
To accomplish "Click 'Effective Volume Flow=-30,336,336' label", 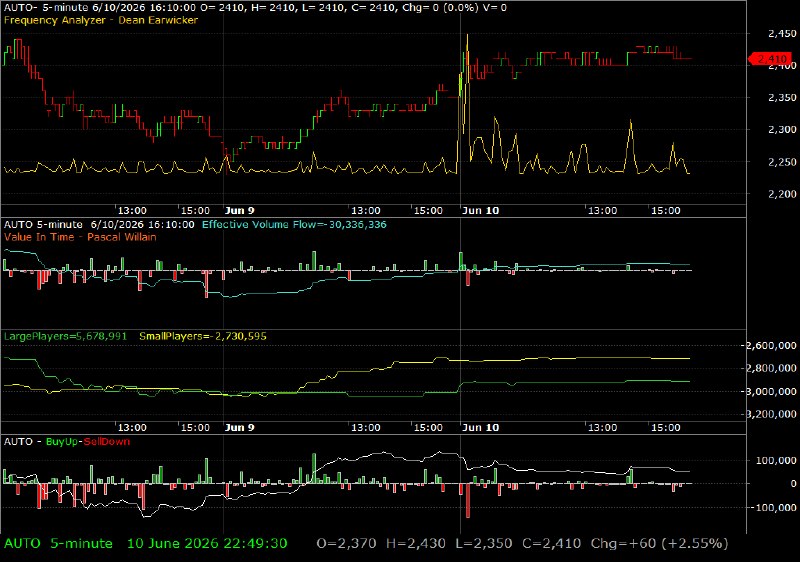I will pyautogui.click(x=294, y=224).
